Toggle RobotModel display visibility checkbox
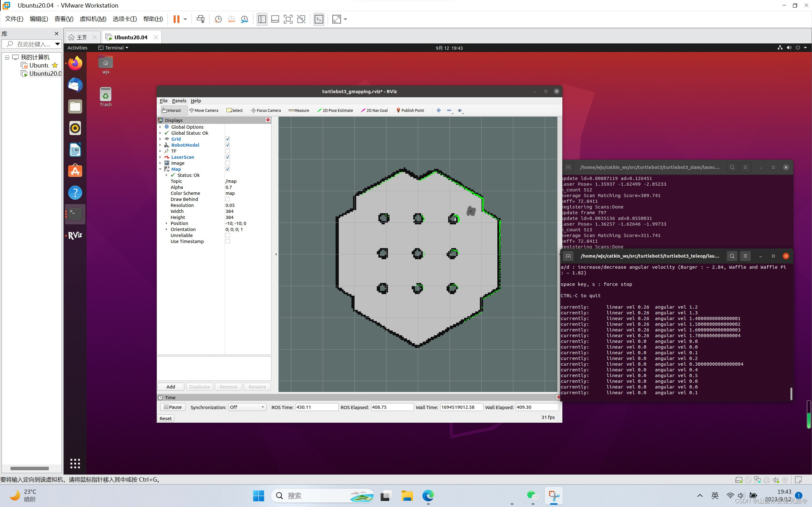The image size is (812, 507). 227,145
